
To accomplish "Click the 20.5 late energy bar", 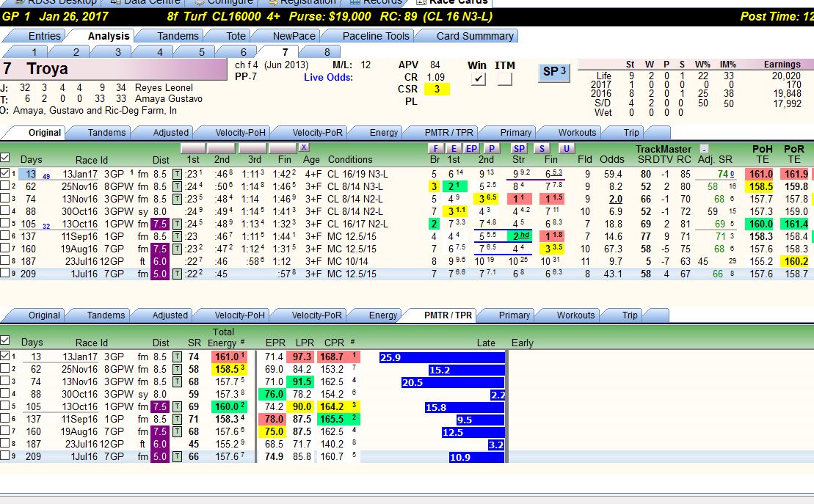I will point(453,382).
